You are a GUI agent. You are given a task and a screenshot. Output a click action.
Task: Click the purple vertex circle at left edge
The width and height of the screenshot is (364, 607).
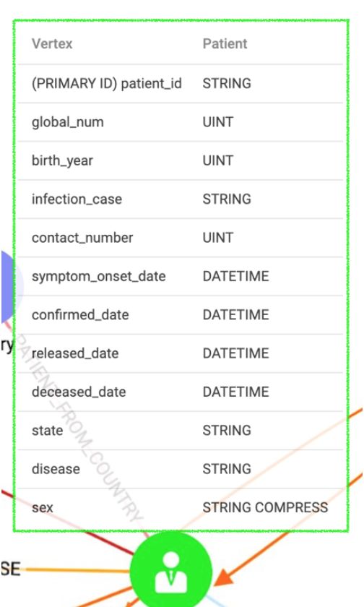click(x=6, y=286)
